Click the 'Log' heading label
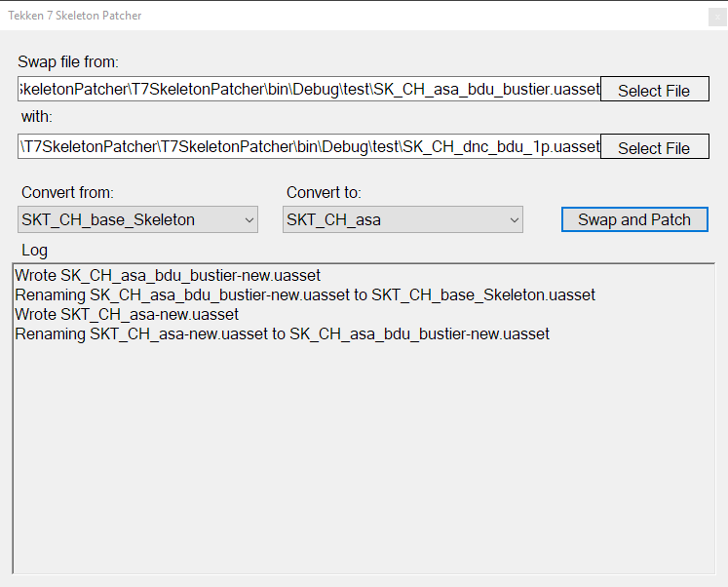Image resolution: width=728 pixels, height=587 pixels. coord(34,251)
